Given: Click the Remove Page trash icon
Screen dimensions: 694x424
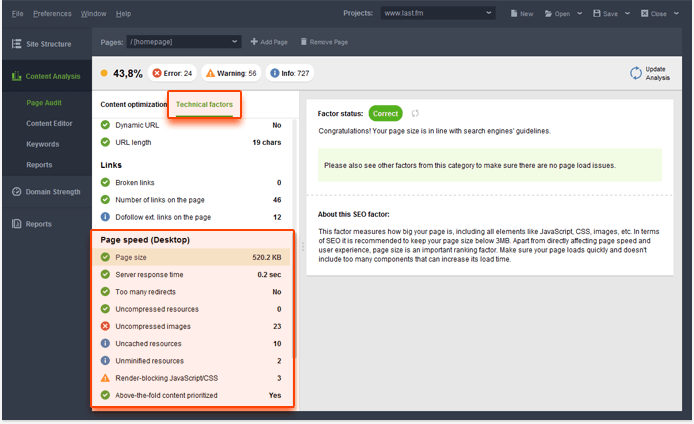Looking at the screenshot, I should click(x=303, y=42).
